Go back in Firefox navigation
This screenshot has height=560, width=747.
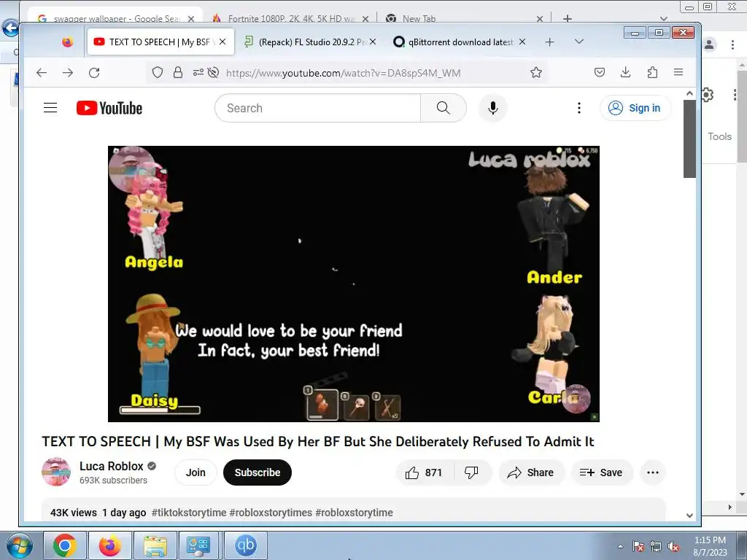(42, 72)
